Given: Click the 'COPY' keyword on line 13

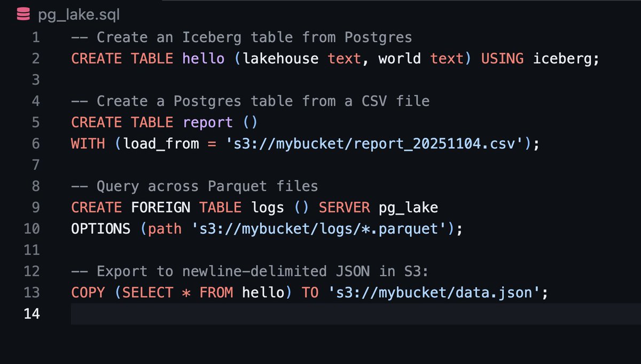Looking at the screenshot, I should [x=87, y=292].
